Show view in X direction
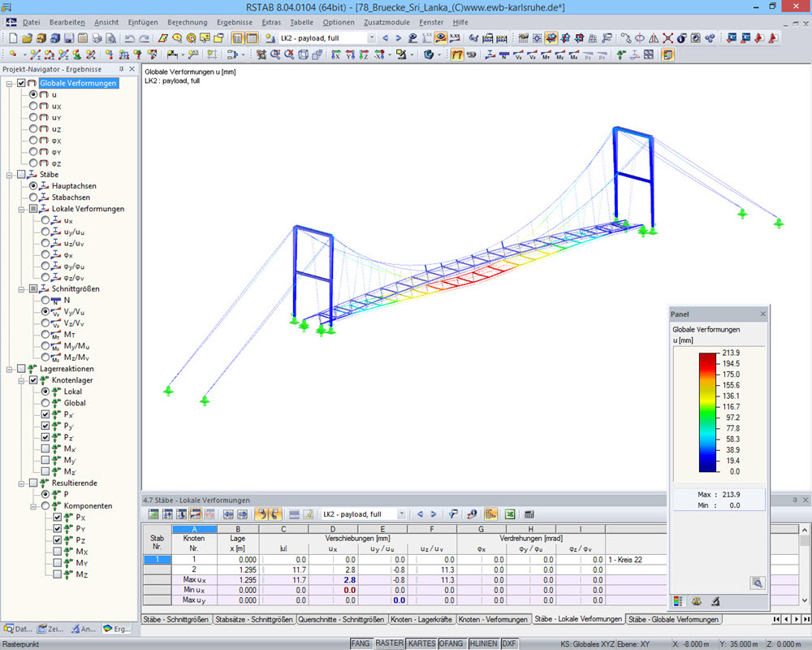 (336, 55)
